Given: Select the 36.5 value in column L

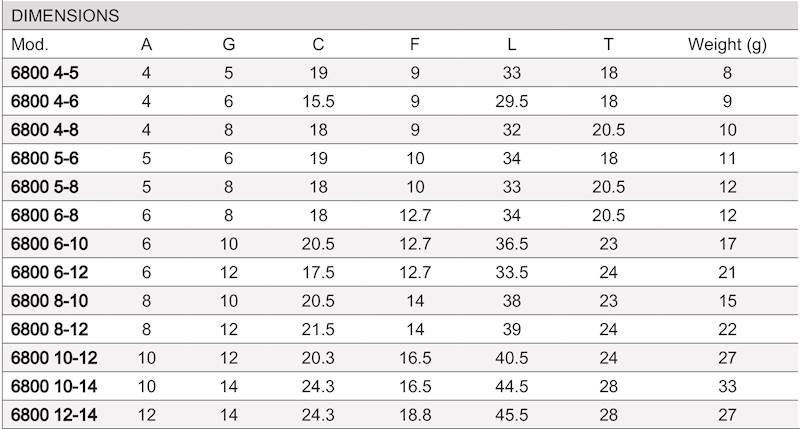Looking at the screenshot, I should 512,244.
